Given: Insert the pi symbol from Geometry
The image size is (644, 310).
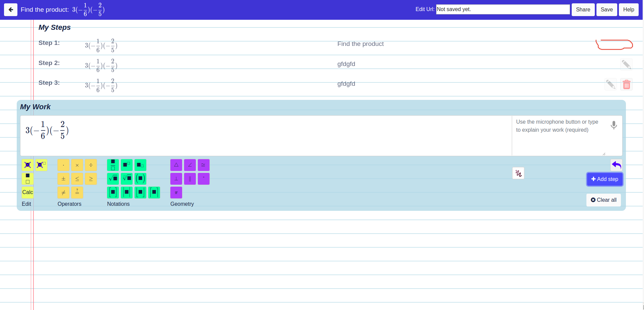Looking at the screenshot, I should (176, 192).
